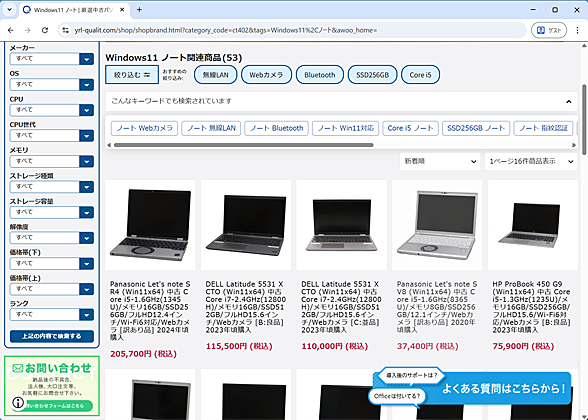Click right arrow of keyword scrollbar

tap(574, 145)
